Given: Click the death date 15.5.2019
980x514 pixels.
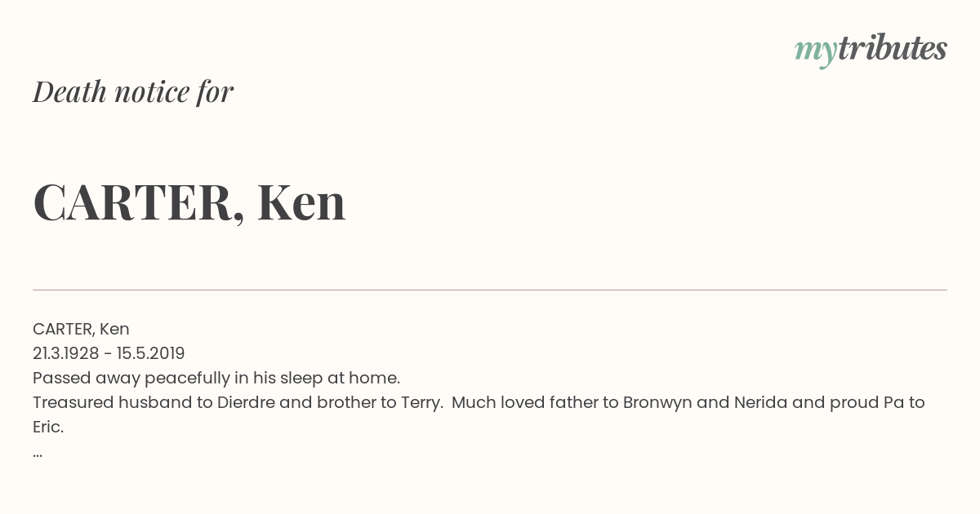Looking at the screenshot, I should coord(151,353).
